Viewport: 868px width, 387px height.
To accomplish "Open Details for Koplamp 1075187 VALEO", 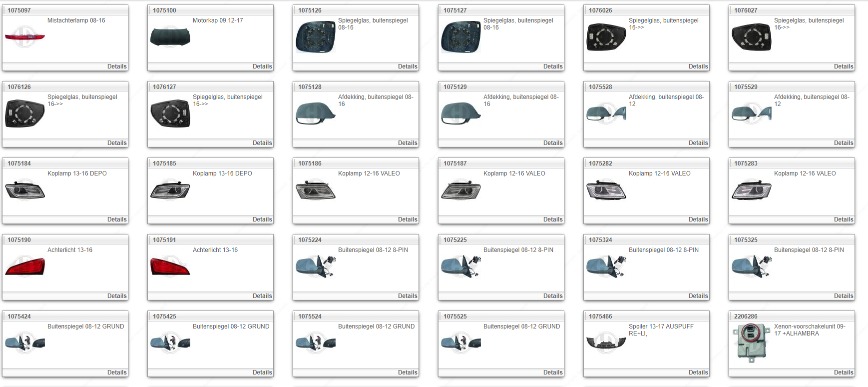I will [552, 219].
